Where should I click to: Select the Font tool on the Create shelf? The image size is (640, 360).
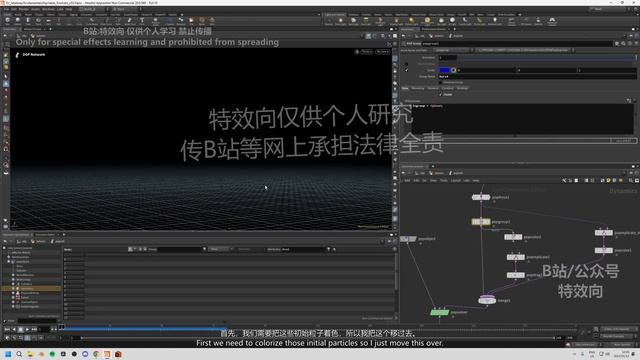[142, 20]
